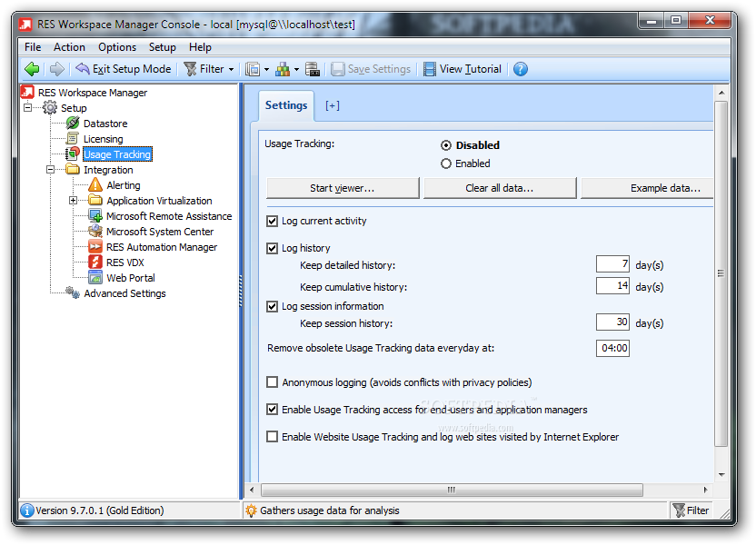Viewport: 756px width, 545px height.
Task: Click the Microsoft System Center icon
Action: 95,232
